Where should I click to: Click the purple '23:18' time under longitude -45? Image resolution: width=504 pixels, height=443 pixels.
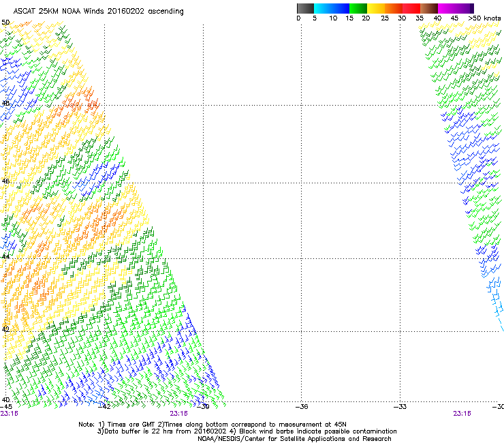tap(9, 414)
